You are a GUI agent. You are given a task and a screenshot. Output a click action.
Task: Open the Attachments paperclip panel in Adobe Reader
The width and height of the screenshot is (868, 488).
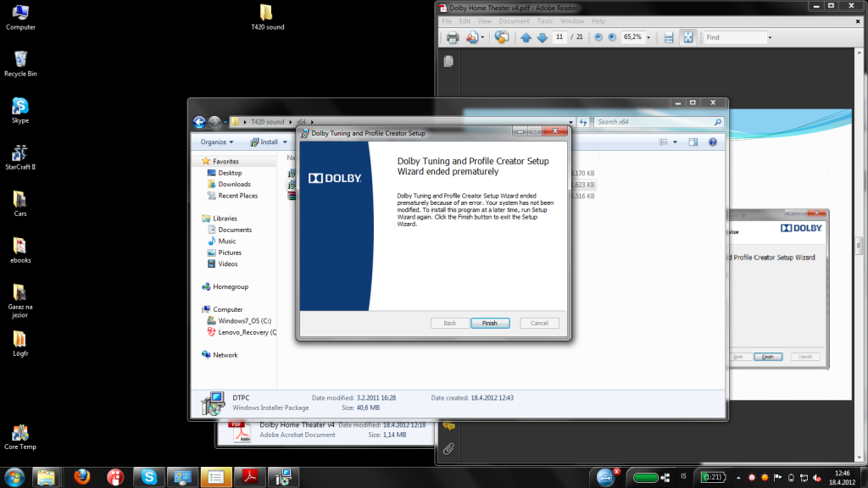point(449,449)
